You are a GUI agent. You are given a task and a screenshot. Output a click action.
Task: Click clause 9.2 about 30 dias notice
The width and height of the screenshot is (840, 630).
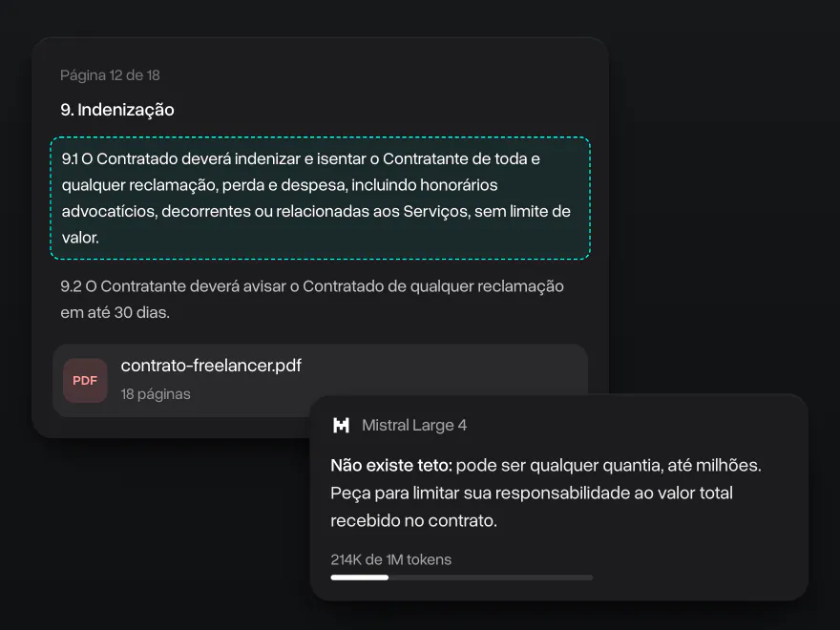312,299
